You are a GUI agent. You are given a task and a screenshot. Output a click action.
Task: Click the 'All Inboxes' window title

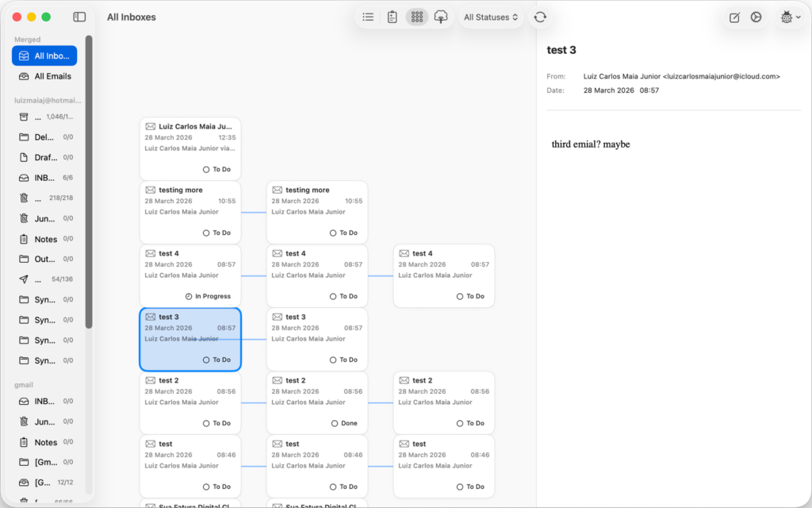pyautogui.click(x=131, y=17)
